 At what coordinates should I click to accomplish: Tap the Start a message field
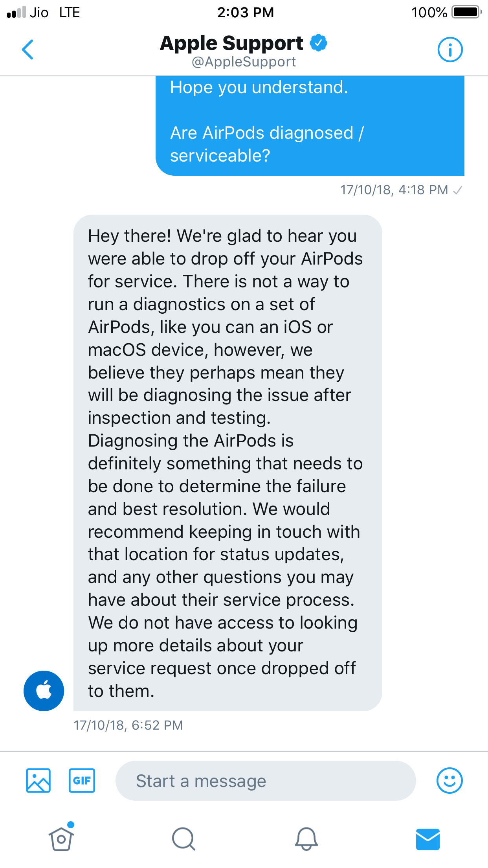click(x=265, y=781)
